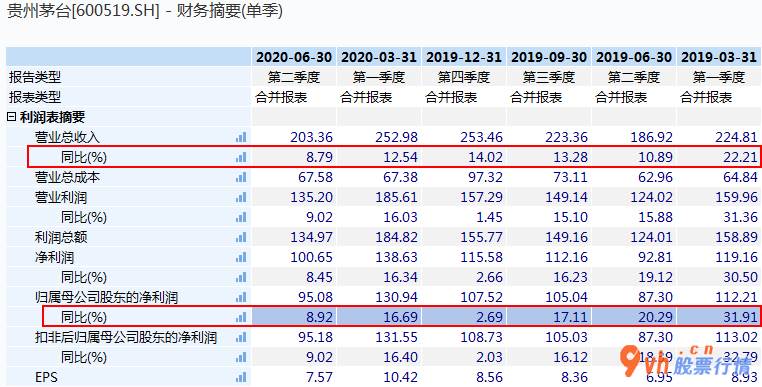Open chart icon for 净利润 row
The image size is (762, 387).
pyautogui.click(x=241, y=257)
